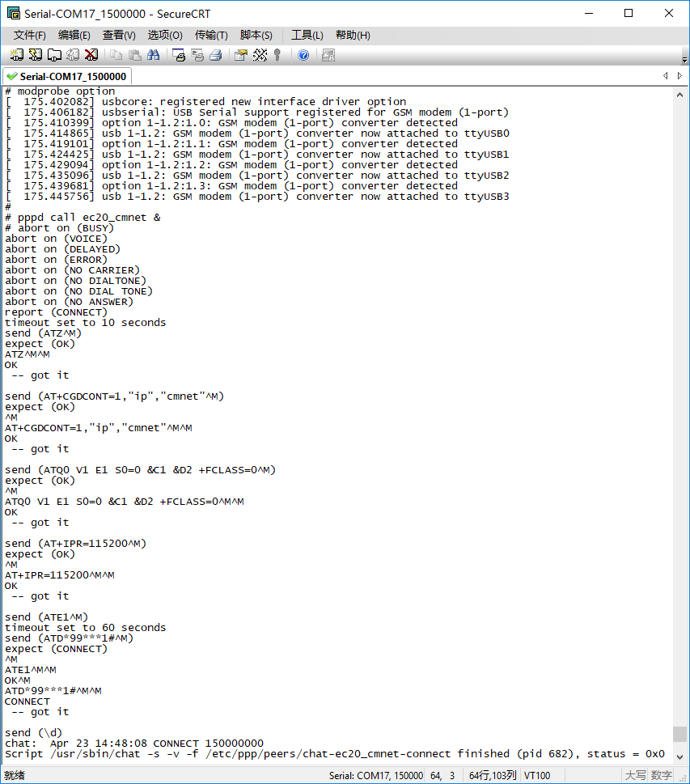Viewport: 690px width, 784px height.
Task: Select the Serial-COM17_1500000 session tab
Action: pos(66,77)
